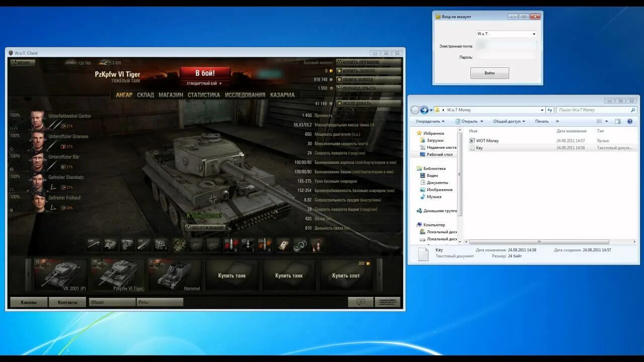The height and width of the screenshot is (362, 644).
Task: Switch to Исследования tab
Action: click(x=245, y=95)
